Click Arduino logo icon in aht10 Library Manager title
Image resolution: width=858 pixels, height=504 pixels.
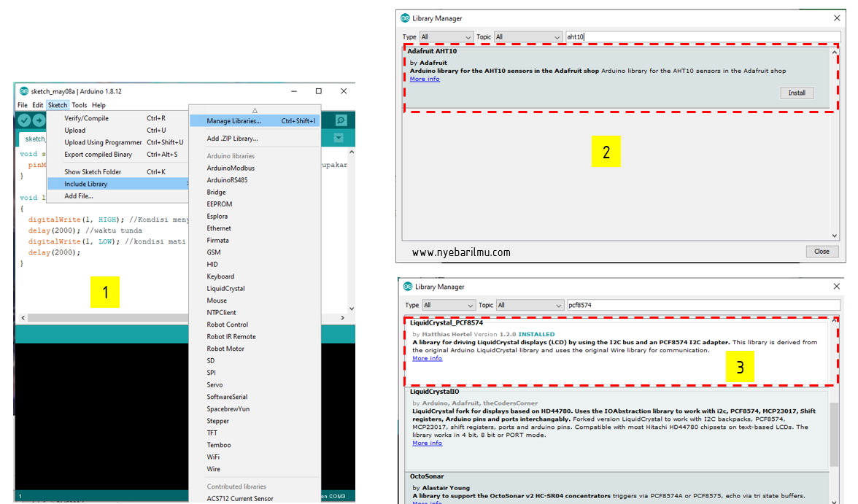coord(405,18)
